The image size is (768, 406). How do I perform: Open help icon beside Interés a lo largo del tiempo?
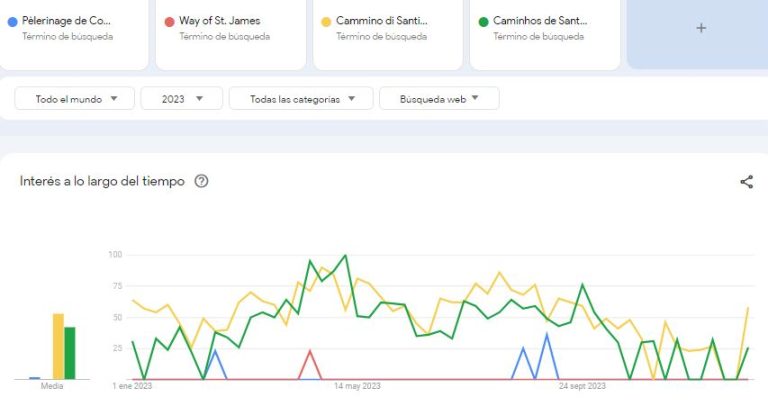[x=201, y=181]
